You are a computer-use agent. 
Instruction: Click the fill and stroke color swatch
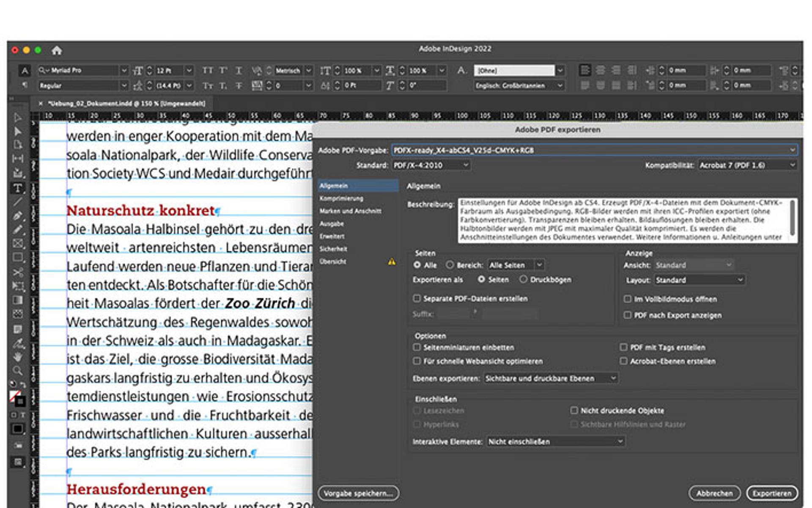(x=17, y=398)
